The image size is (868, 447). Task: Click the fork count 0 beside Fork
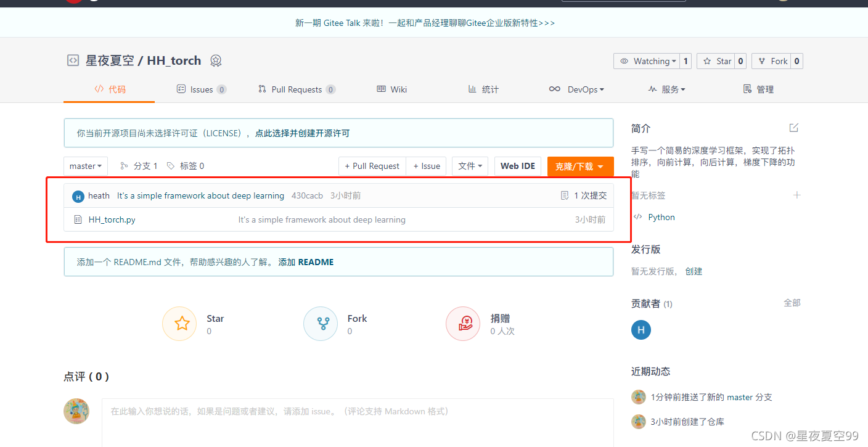coord(796,61)
